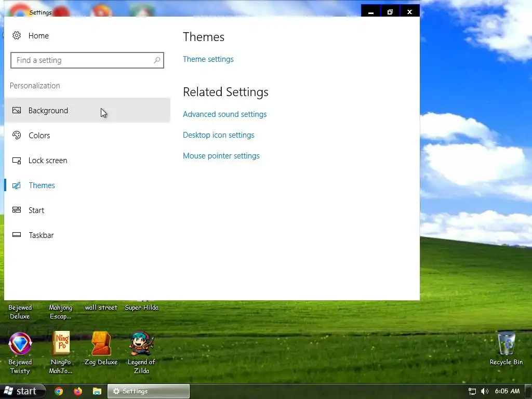Select Lock screen in sidebar
Screen dimensions: 532x399
[87, 161]
